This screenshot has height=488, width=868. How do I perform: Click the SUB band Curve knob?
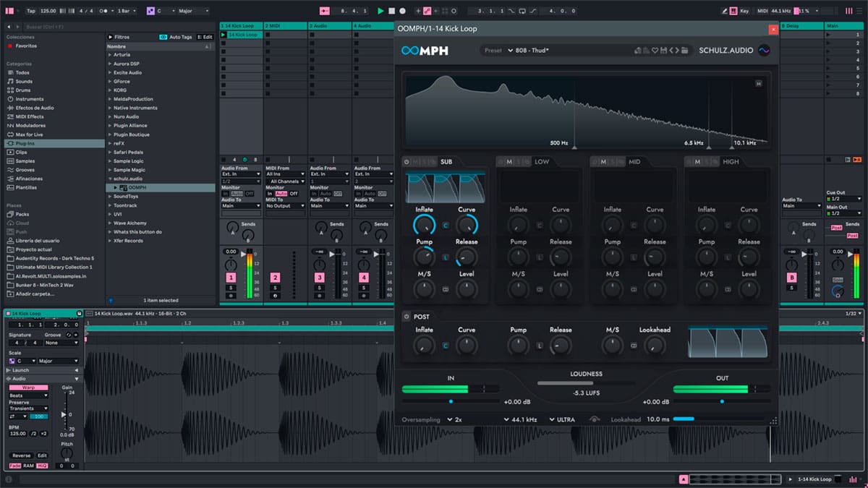click(467, 226)
